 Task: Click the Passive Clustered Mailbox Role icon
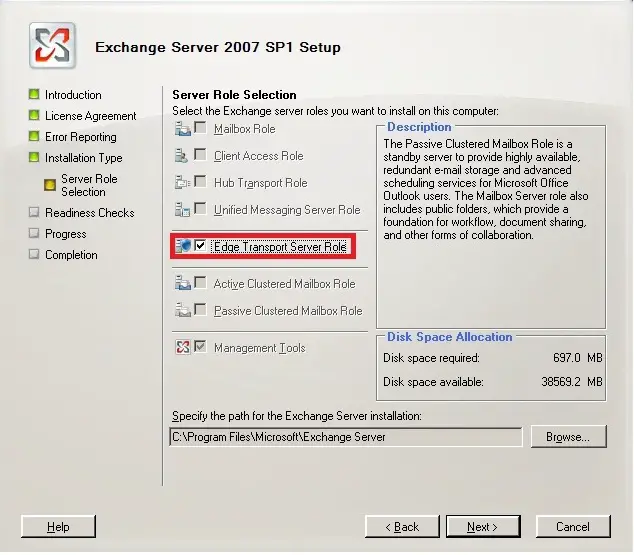pyautogui.click(x=183, y=310)
